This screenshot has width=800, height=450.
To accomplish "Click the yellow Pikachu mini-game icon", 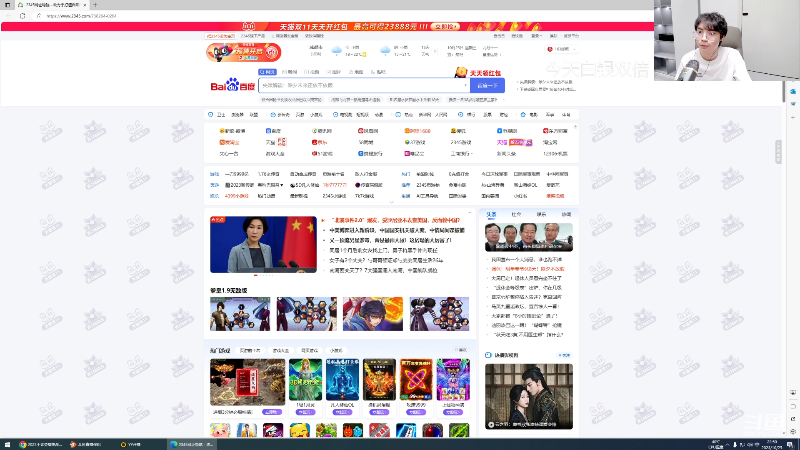I will pyautogui.click(x=299, y=431).
